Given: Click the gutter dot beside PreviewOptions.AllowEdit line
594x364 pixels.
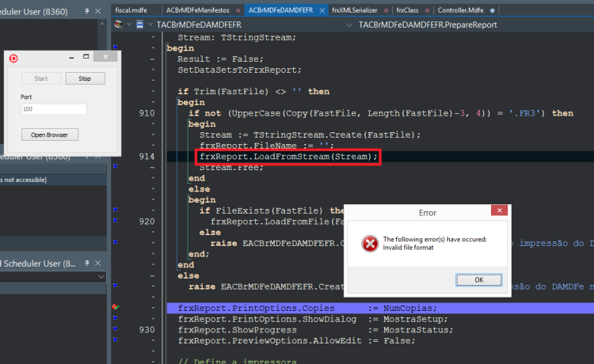Looking at the screenshot, I should pos(116,339).
